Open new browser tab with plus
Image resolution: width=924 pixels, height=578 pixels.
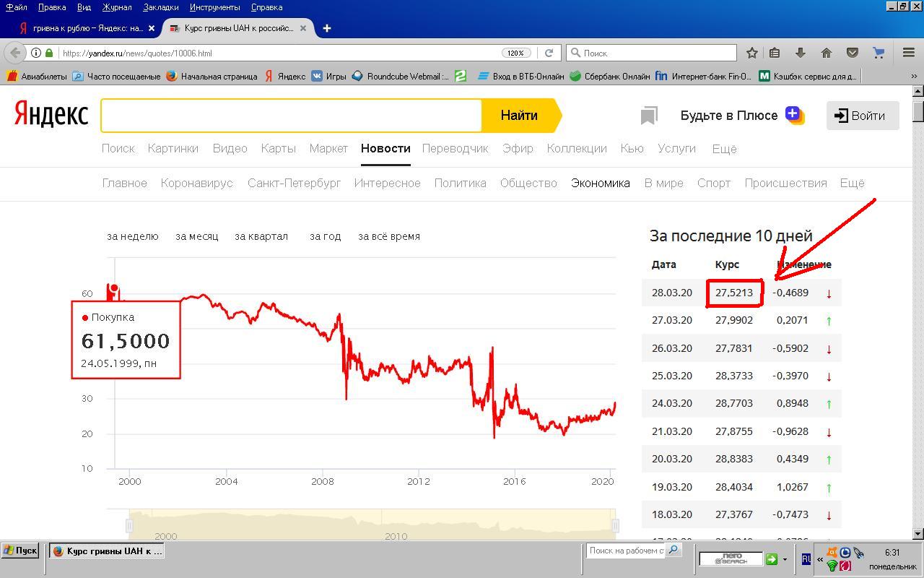click(x=326, y=28)
